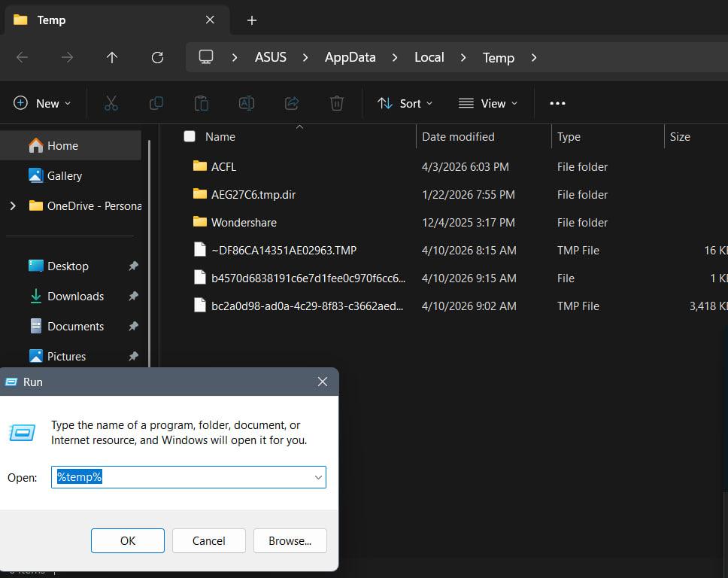
Task: Go up one level with up arrow
Action: click(x=112, y=58)
